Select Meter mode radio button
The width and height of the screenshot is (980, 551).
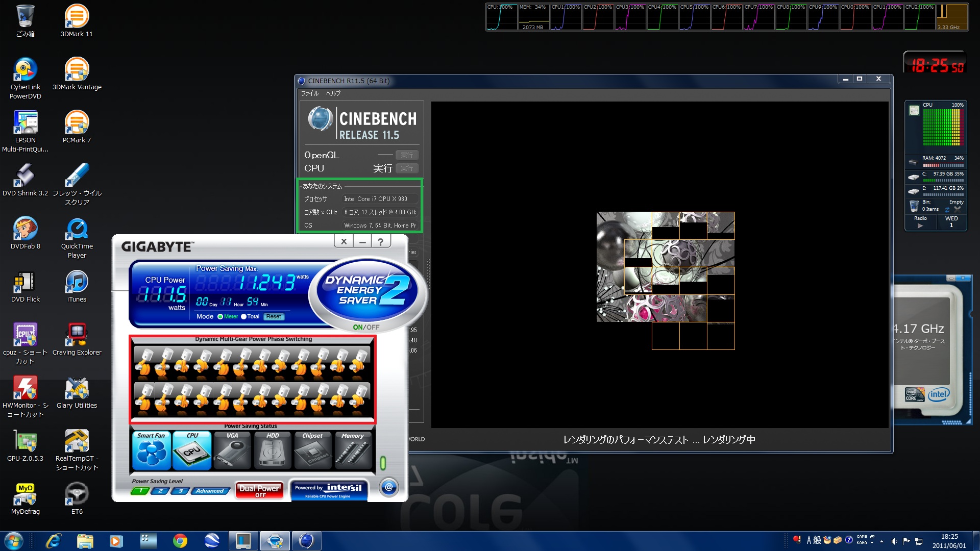[x=220, y=317]
